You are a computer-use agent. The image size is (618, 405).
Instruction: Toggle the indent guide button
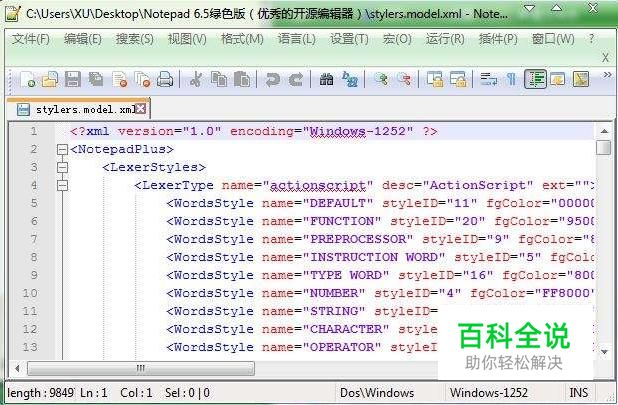535,79
